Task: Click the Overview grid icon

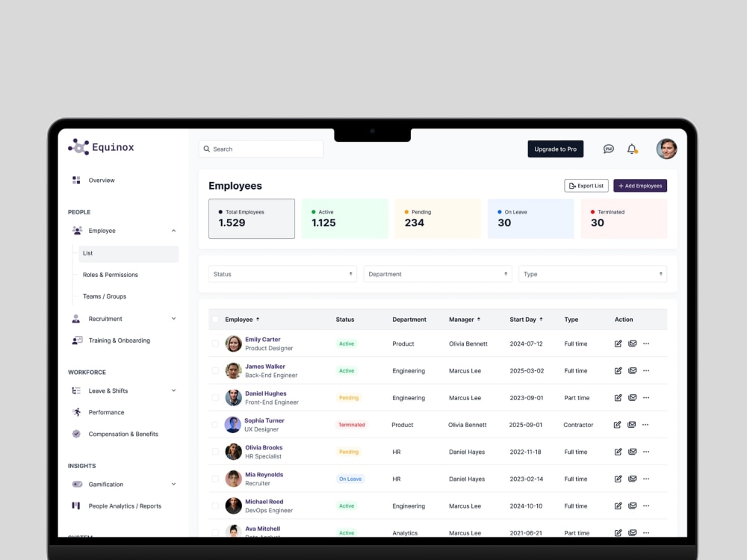Action: pyautogui.click(x=76, y=180)
